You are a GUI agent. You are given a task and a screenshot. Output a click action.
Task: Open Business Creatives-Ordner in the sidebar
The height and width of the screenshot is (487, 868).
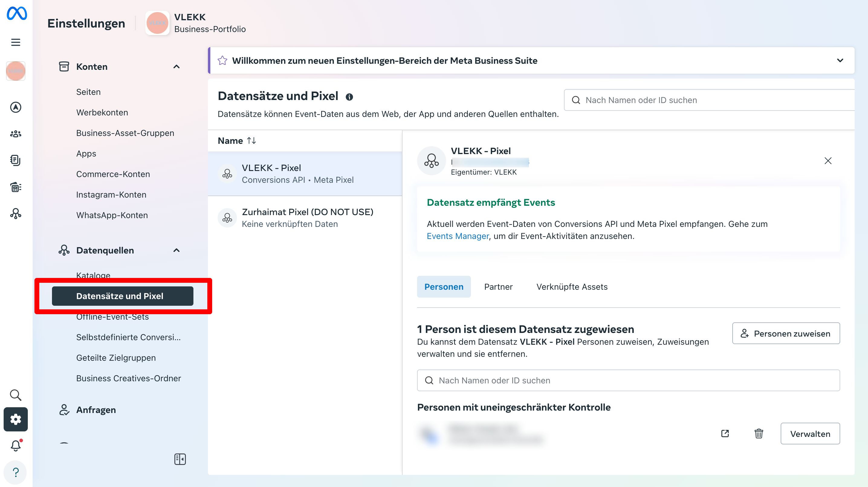128,378
